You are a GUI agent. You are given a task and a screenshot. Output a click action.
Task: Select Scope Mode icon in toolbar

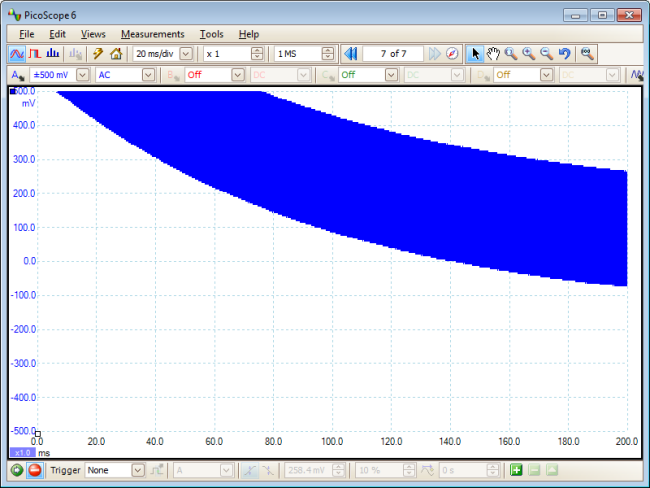(16, 54)
